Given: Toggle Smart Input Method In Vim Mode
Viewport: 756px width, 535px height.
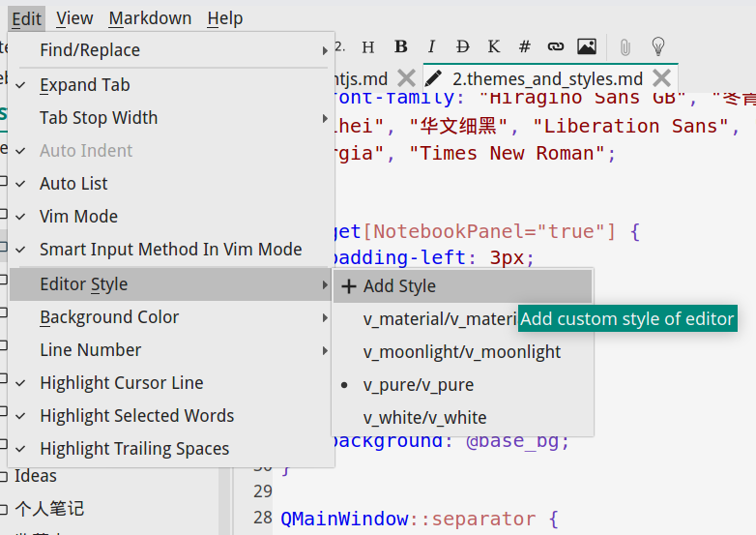Looking at the screenshot, I should tap(171, 250).
